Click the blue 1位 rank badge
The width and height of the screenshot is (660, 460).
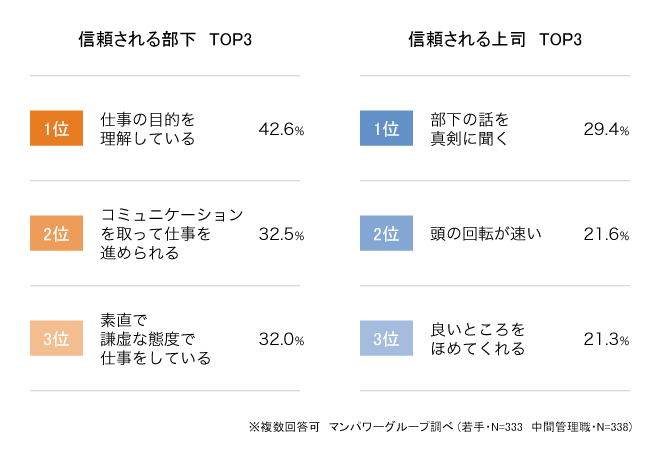(385, 130)
